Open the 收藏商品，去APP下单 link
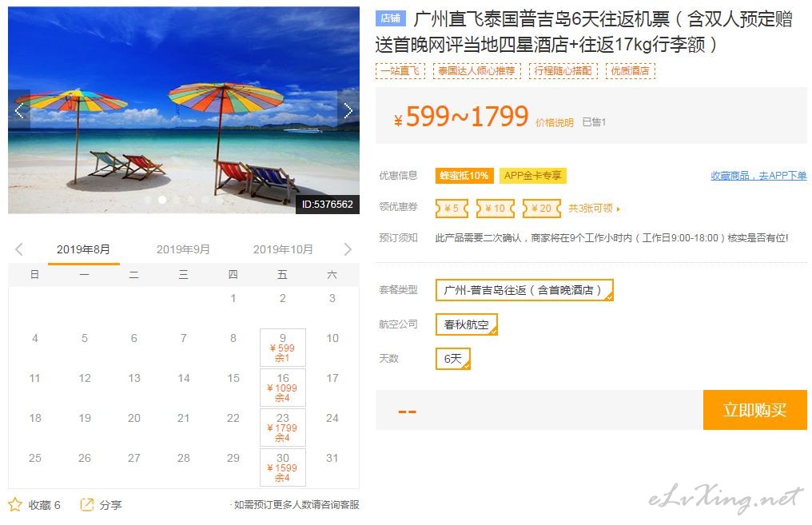Image resolution: width=812 pixels, height=525 pixels. 758,176
